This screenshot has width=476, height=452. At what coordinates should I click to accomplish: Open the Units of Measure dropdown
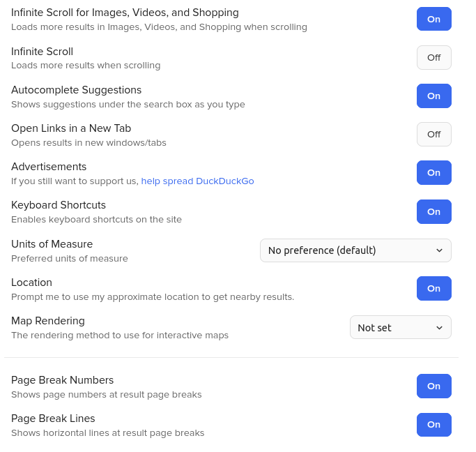[x=355, y=250]
